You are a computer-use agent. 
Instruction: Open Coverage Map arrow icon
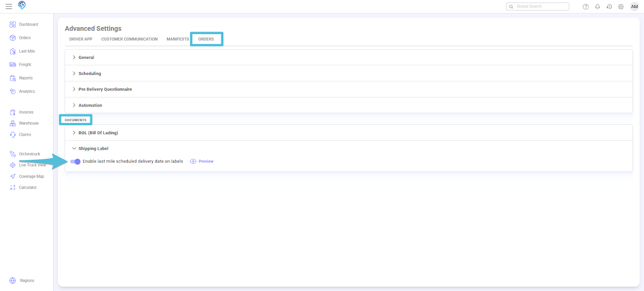point(13,176)
